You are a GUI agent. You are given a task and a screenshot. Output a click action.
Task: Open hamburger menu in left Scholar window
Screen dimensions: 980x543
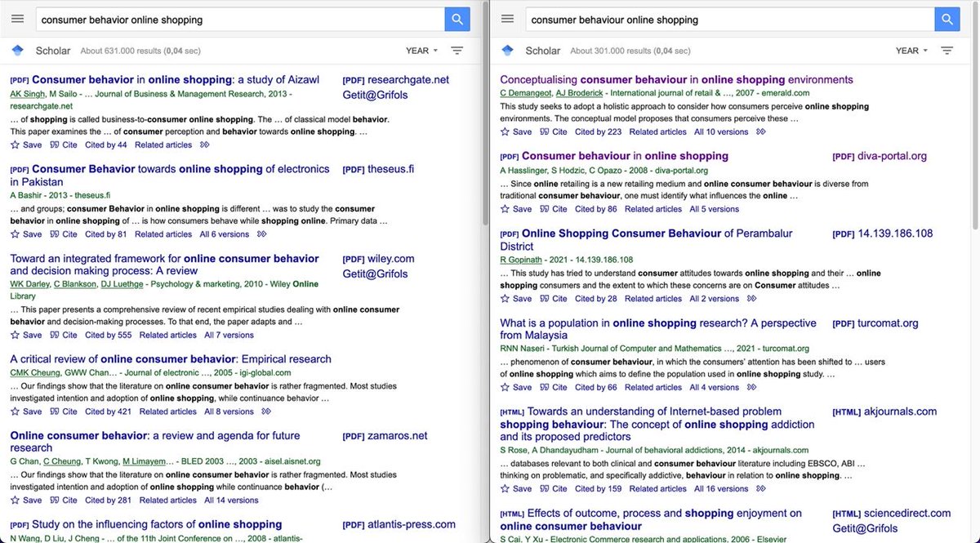17,19
